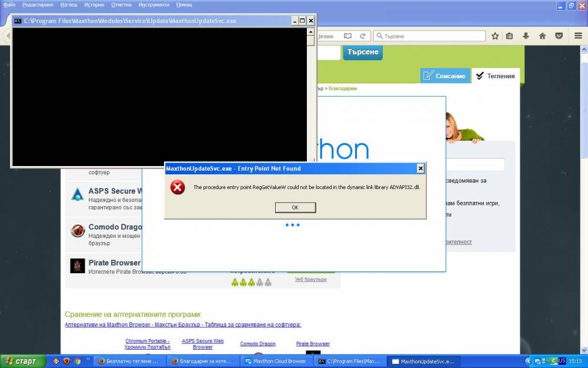The image size is (588, 368).
Task: Click the red '9' quick launch icon
Action: (67, 362)
